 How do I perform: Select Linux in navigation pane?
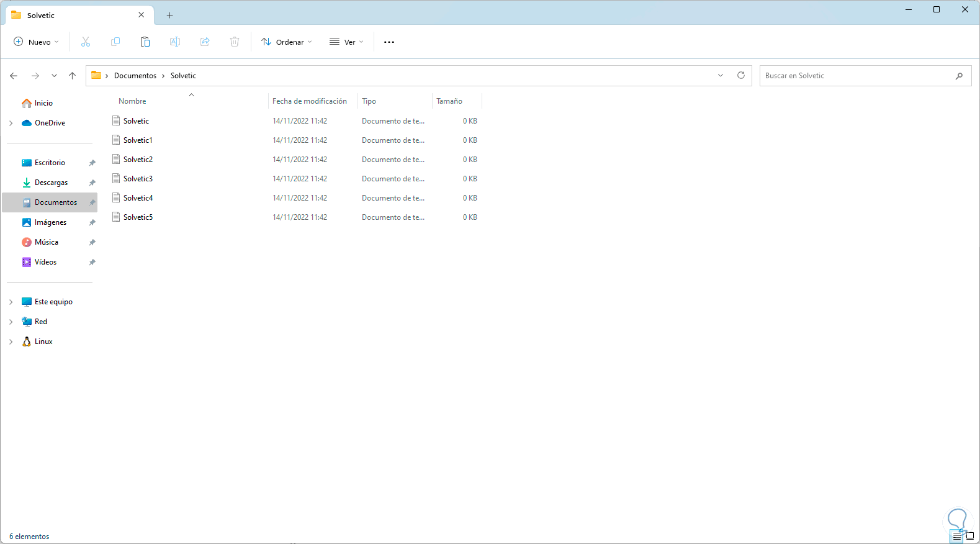point(43,342)
